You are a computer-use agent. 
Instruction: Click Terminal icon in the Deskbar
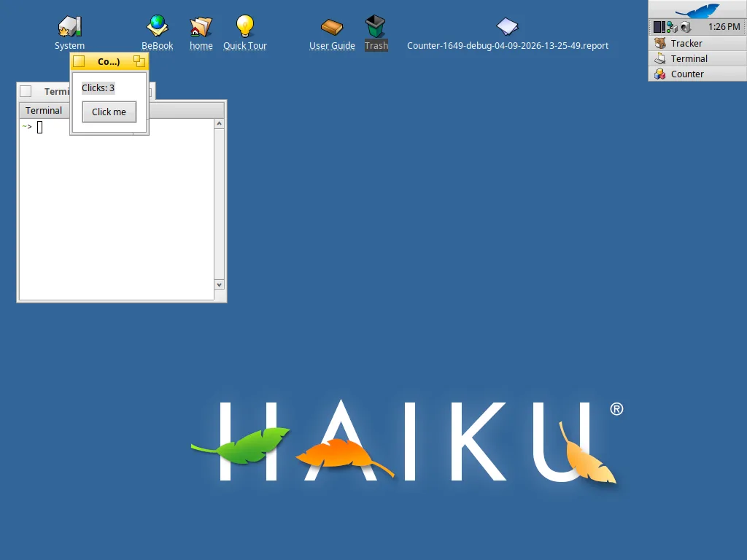[x=659, y=58]
